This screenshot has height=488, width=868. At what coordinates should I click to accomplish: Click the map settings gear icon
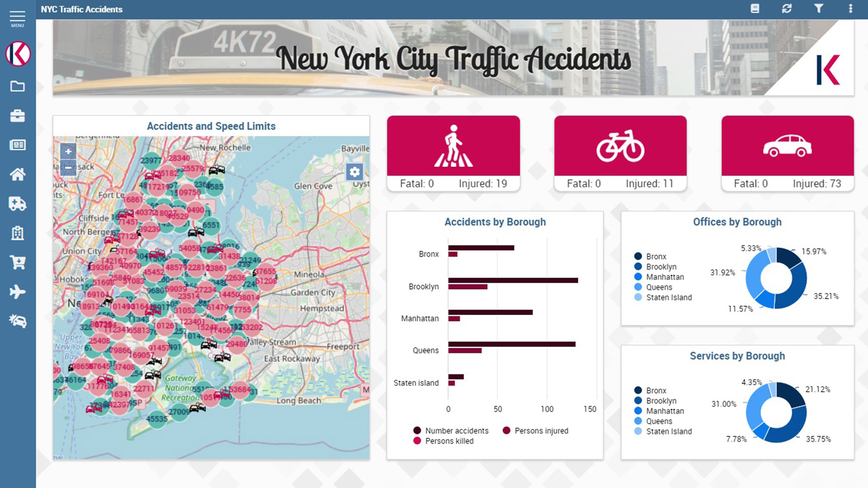354,172
